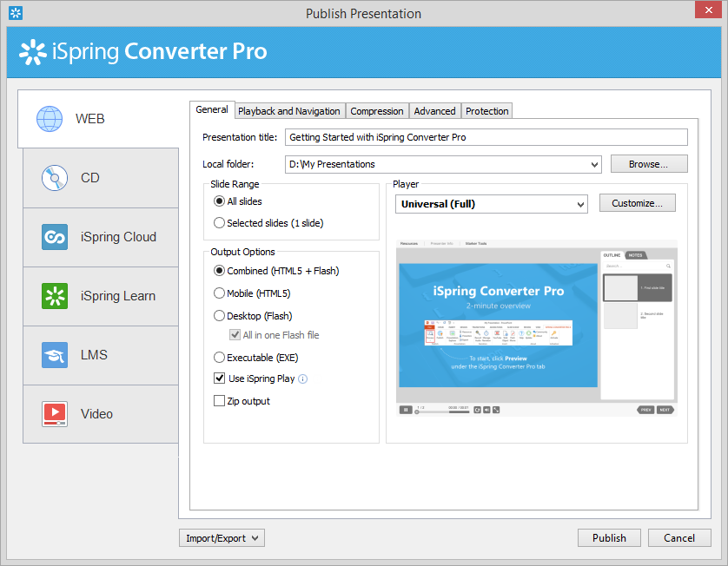Select the green iSpring Learn icon
Image resolution: width=728 pixels, height=566 pixels.
pyautogui.click(x=55, y=296)
